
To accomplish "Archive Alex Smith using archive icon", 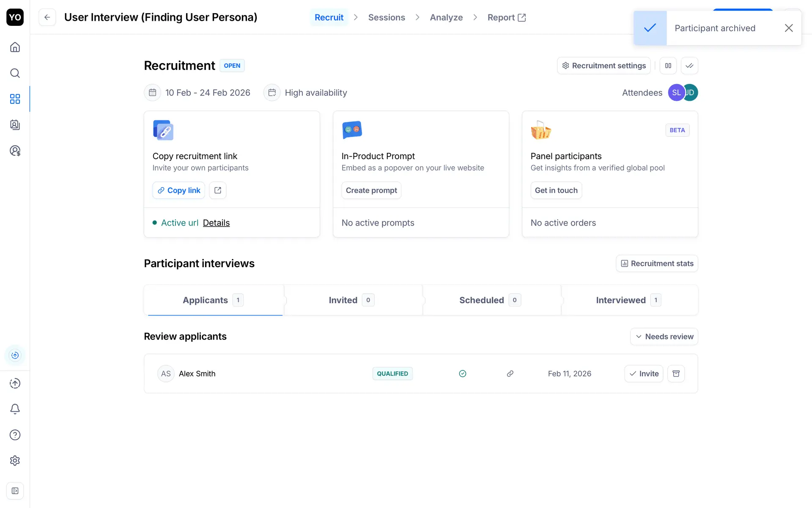I will click(x=676, y=373).
